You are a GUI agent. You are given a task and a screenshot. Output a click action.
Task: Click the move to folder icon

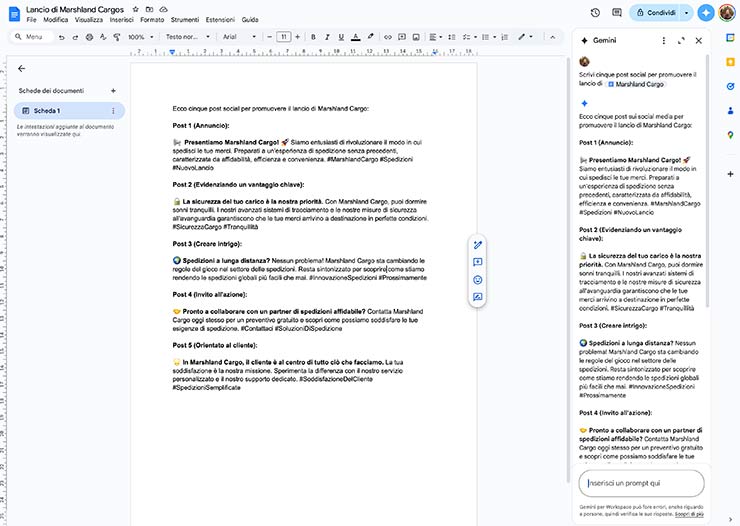pyautogui.click(x=149, y=9)
